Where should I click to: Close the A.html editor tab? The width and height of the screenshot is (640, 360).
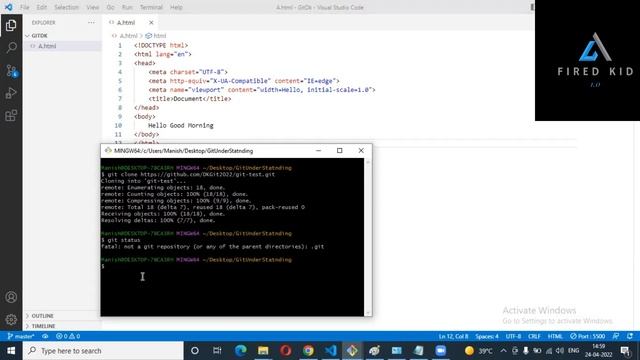pyautogui.click(x=151, y=22)
